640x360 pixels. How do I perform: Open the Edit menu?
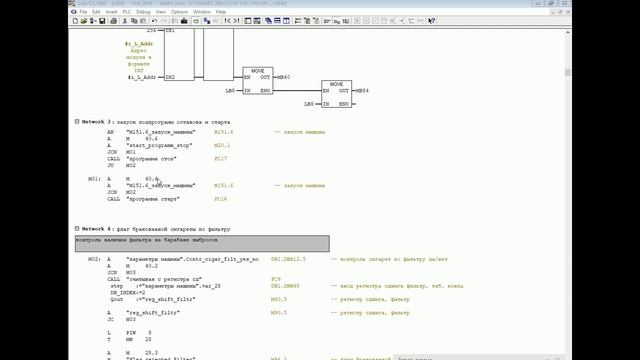click(96, 12)
